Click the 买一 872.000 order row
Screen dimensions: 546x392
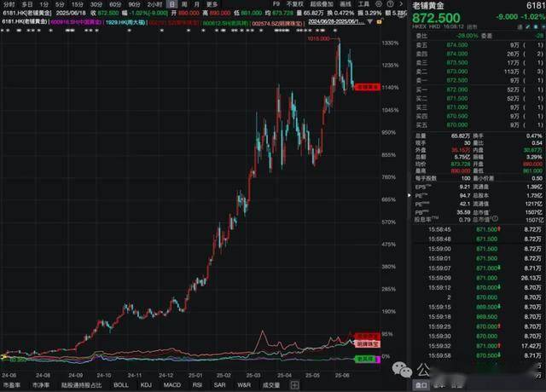coord(479,89)
